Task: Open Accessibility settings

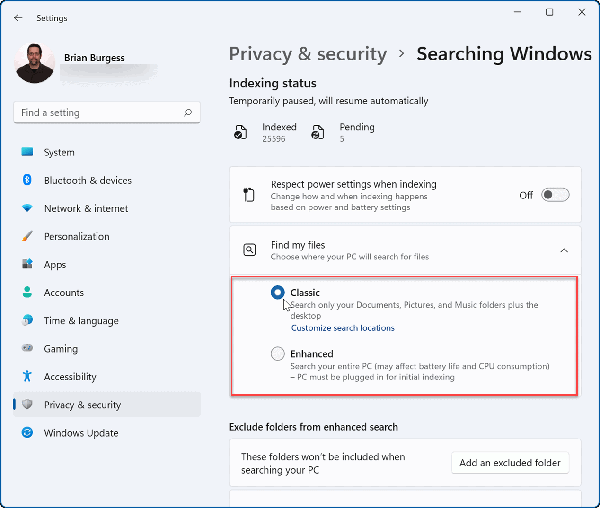Action: point(107,376)
